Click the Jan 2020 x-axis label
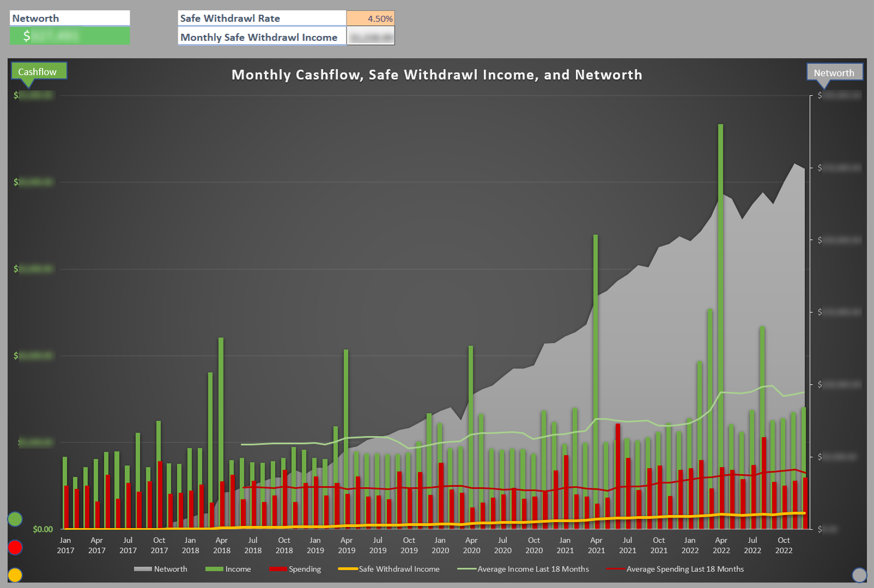This screenshot has width=874, height=588. click(440, 545)
